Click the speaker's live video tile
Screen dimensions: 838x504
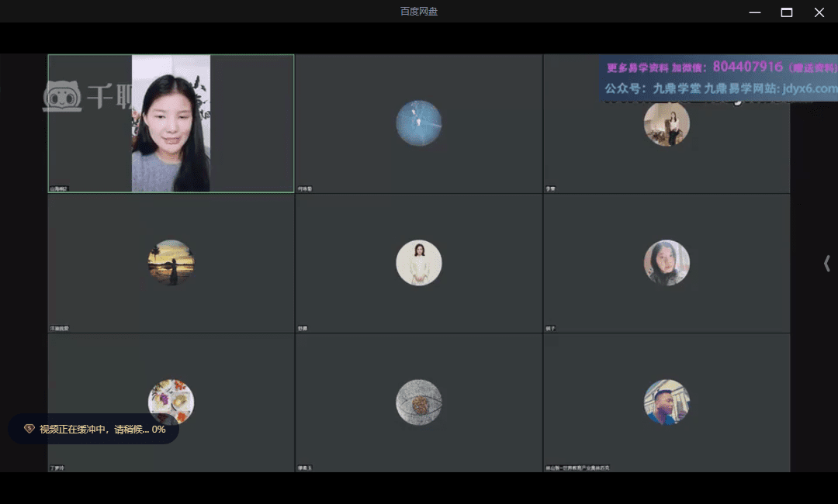pos(171,123)
